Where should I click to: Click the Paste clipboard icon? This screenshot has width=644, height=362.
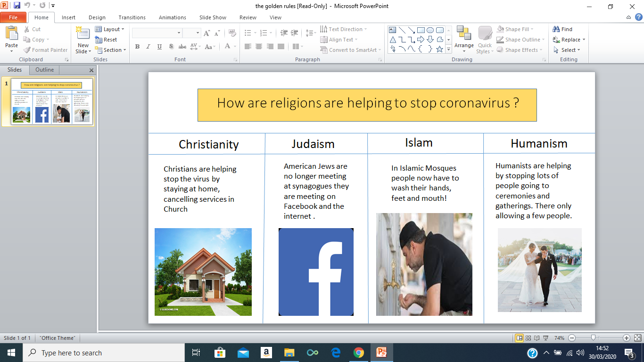pos(11,33)
